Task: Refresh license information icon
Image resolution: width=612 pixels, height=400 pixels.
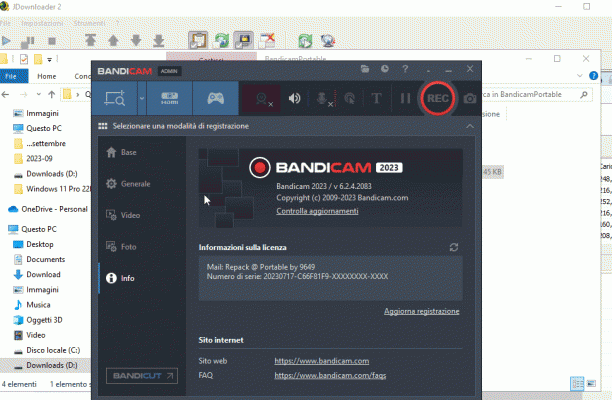Action: 454,247
